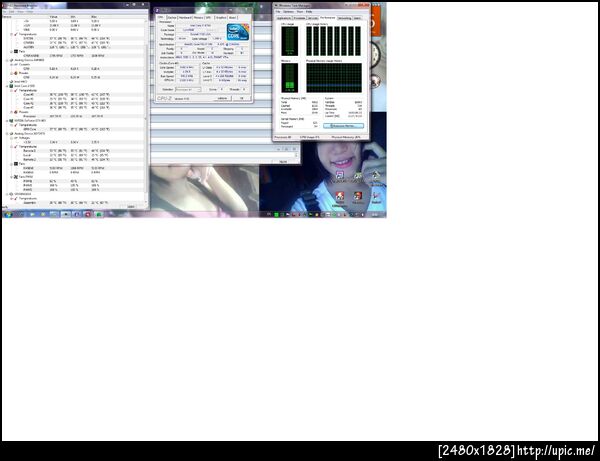600x461 pixels.
Task: Switch to Task Manager Processes tab
Action: coord(300,18)
